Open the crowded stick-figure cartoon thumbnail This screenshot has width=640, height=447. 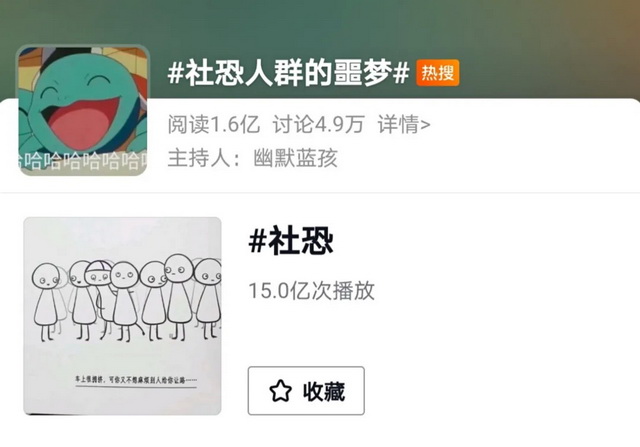[x=122, y=316]
